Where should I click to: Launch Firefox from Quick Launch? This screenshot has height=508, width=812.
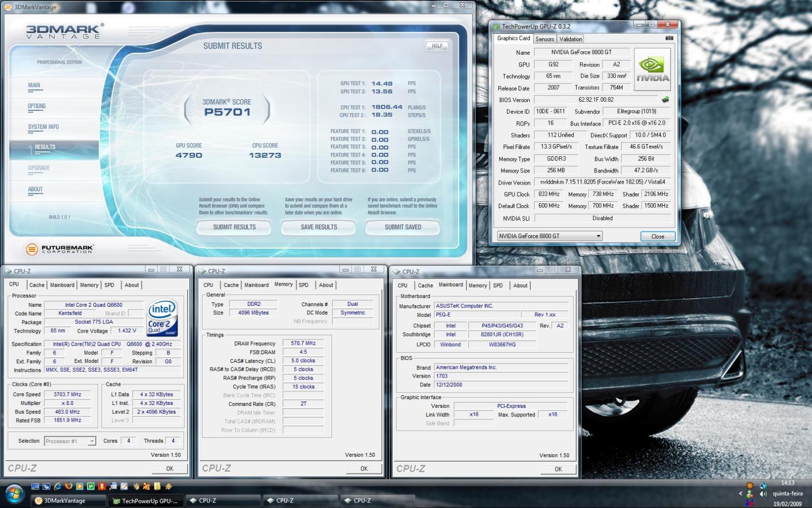(68, 486)
